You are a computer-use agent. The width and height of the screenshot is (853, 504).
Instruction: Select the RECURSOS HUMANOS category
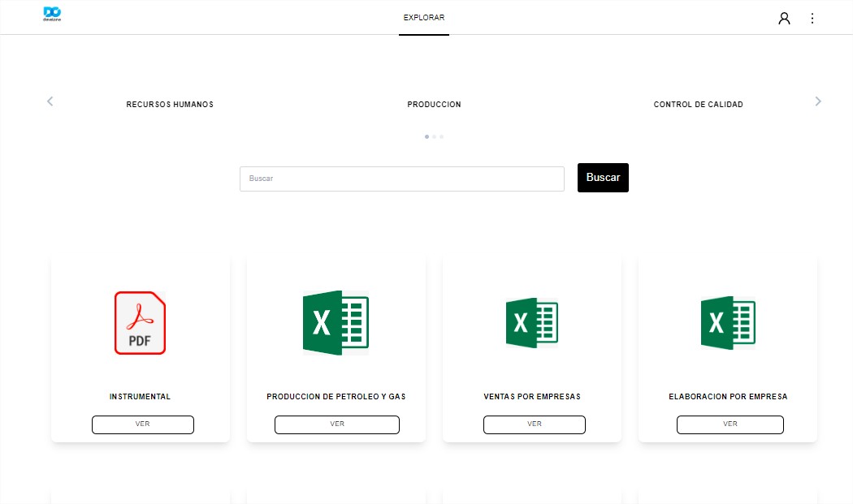pyautogui.click(x=170, y=105)
